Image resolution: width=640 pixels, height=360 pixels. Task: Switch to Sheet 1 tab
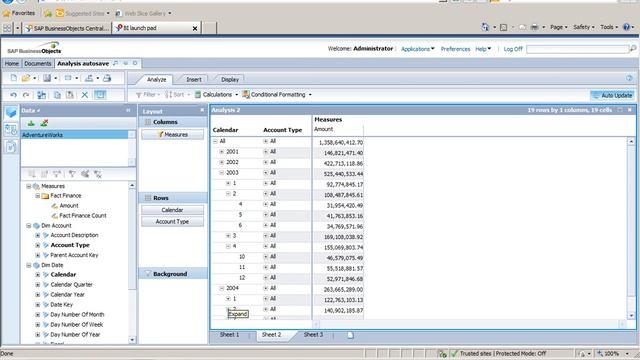tap(229, 335)
